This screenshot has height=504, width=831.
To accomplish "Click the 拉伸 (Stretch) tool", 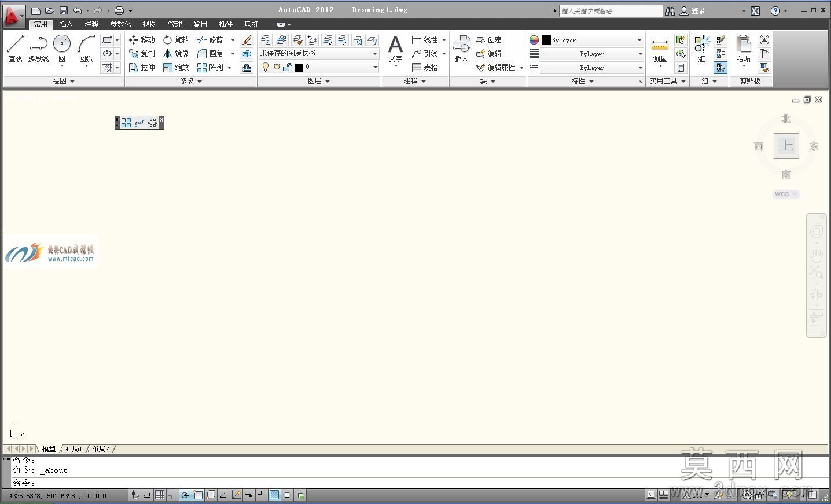I will point(142,68).
